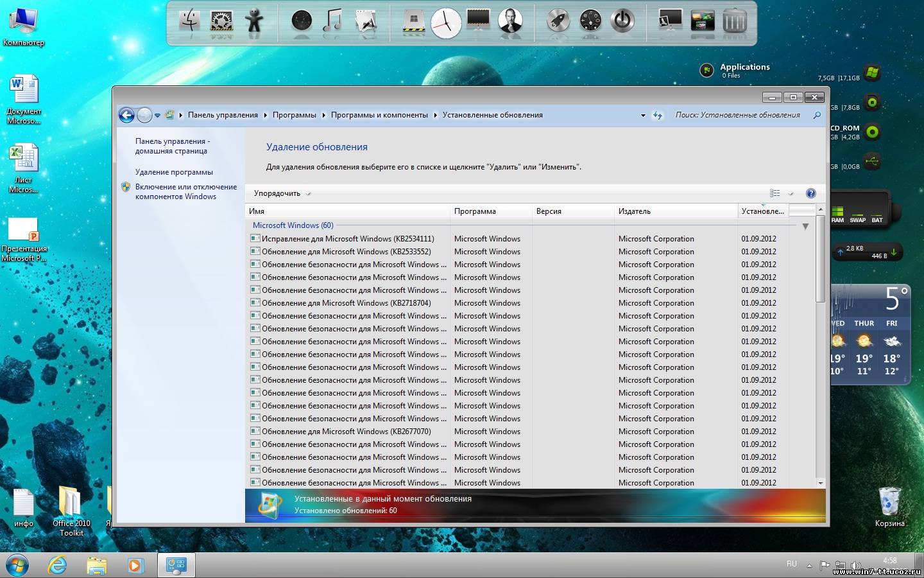The image size is (924, 578).
Task: Sort by the Установлено date column header
Action: 763,211
